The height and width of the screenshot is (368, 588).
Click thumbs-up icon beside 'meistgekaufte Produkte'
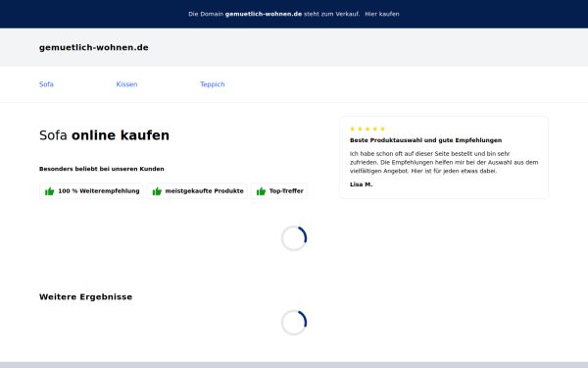point(157,191)
